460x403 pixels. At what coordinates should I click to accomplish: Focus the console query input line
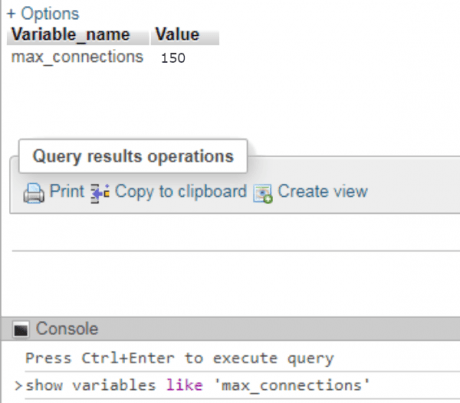click(x=242, y=385)
